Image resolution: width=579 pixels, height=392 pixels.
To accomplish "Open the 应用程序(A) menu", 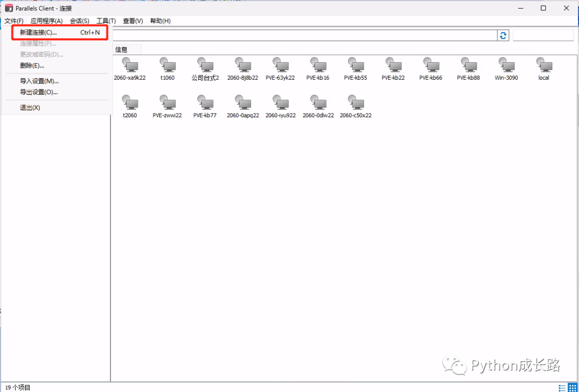I will [47, 21].
